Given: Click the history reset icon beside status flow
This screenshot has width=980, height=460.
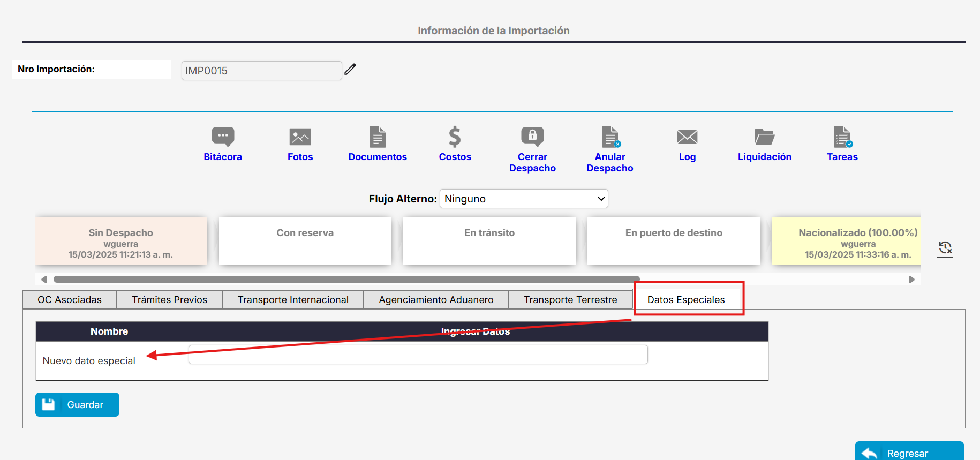Looking at the screenshot, I should coord(945,248).
